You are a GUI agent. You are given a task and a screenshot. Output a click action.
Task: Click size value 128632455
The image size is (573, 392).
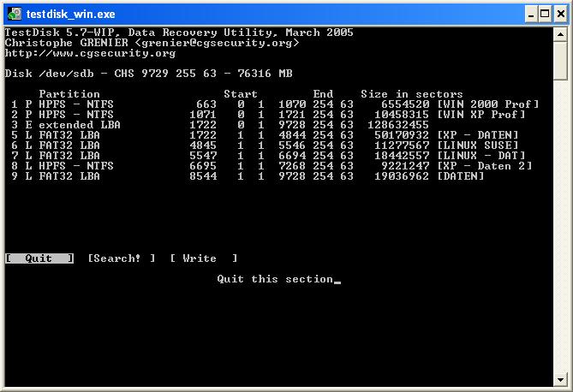398,125
